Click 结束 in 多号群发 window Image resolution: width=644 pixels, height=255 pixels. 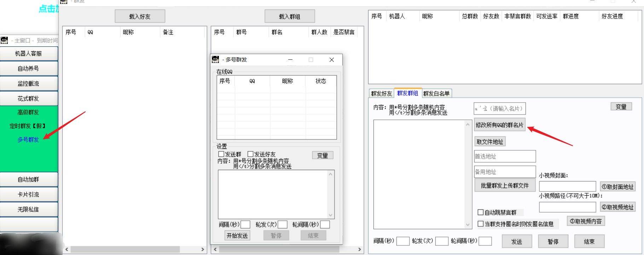tap(313, 236)
